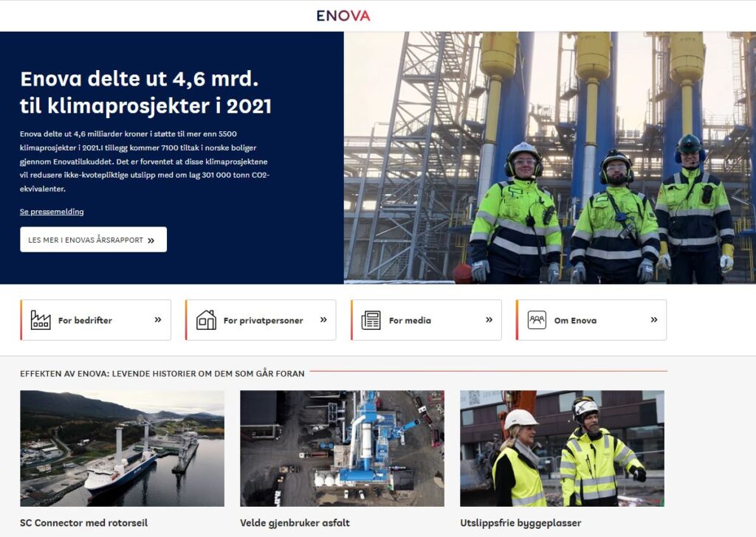Click double chevron in For privatpersoner card

click(x=323, y=320)
